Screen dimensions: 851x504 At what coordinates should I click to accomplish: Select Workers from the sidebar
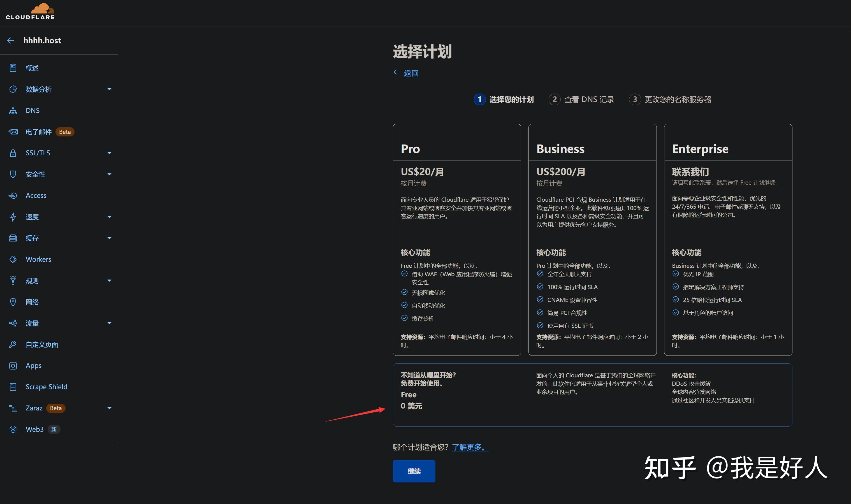(x=38, y=259)
